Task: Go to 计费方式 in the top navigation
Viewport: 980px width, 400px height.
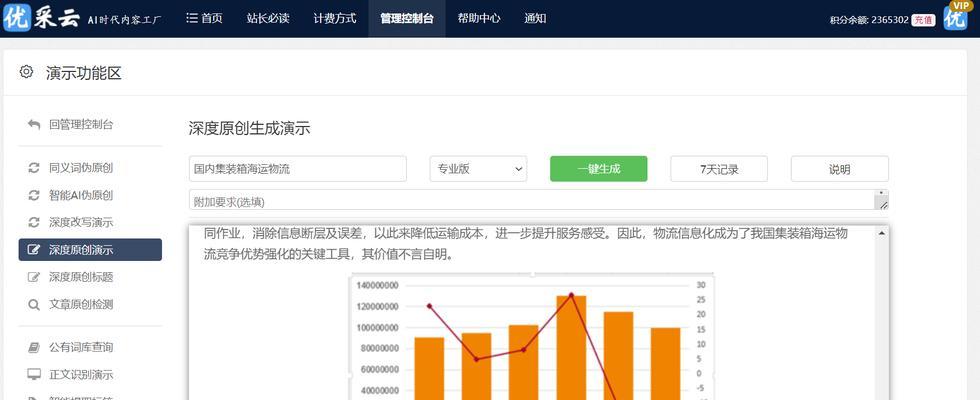Action: [x=335, y=18]
